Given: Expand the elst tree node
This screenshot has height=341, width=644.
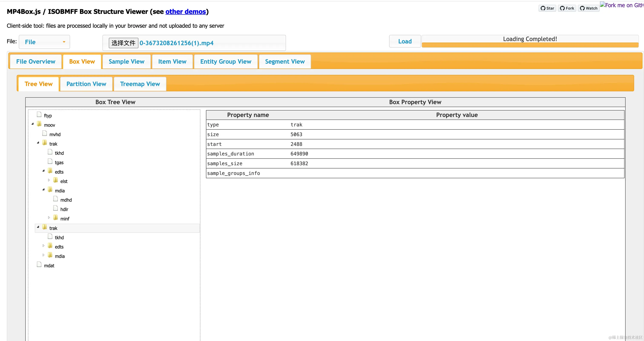Looking at the screenshot, I should coord(49,180).
